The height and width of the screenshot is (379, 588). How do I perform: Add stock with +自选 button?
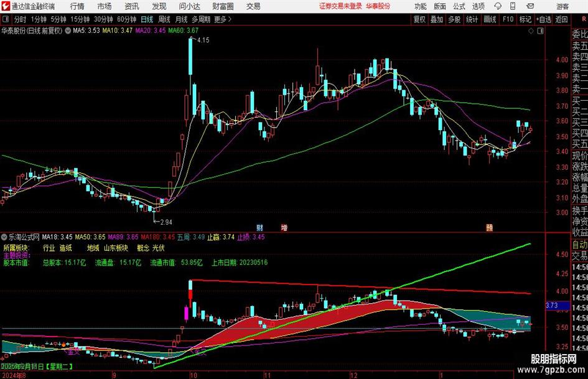543,19
